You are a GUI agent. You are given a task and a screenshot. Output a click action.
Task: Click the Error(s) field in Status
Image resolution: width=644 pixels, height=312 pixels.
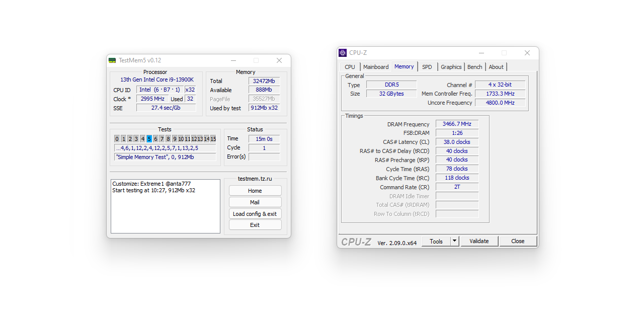[264, 157]
